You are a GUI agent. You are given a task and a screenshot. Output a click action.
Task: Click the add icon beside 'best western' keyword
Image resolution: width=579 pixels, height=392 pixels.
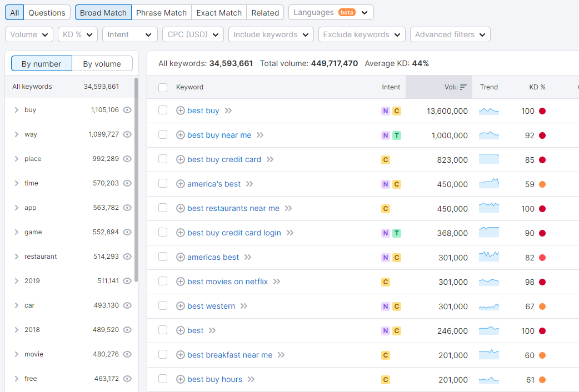pyautogui.click(x=180, y=306)
